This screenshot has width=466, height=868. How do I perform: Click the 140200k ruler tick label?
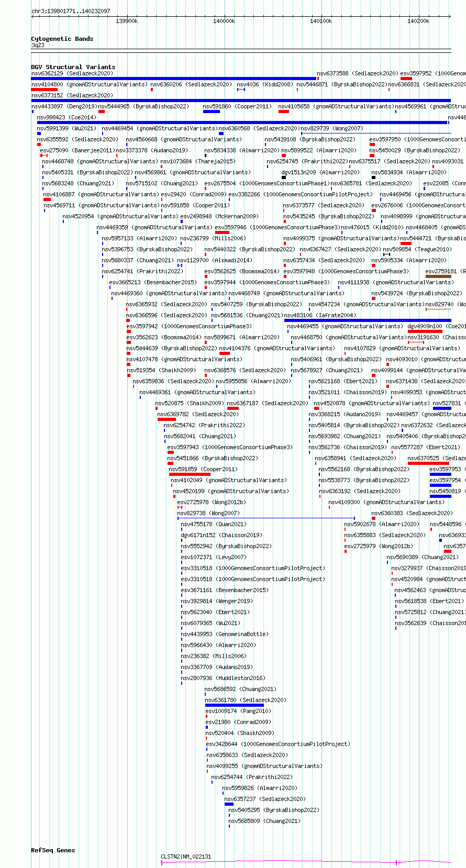click(418, 21)
